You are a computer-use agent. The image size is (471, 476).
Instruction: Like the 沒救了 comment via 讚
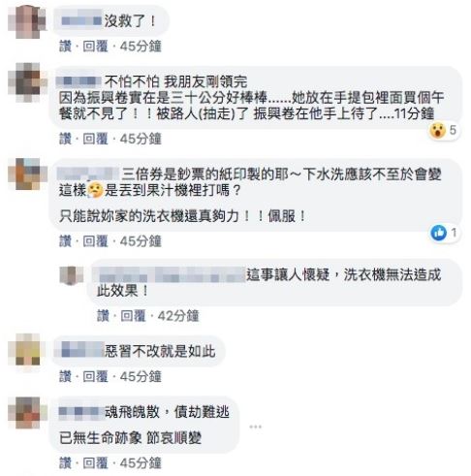tap(65, 47)
